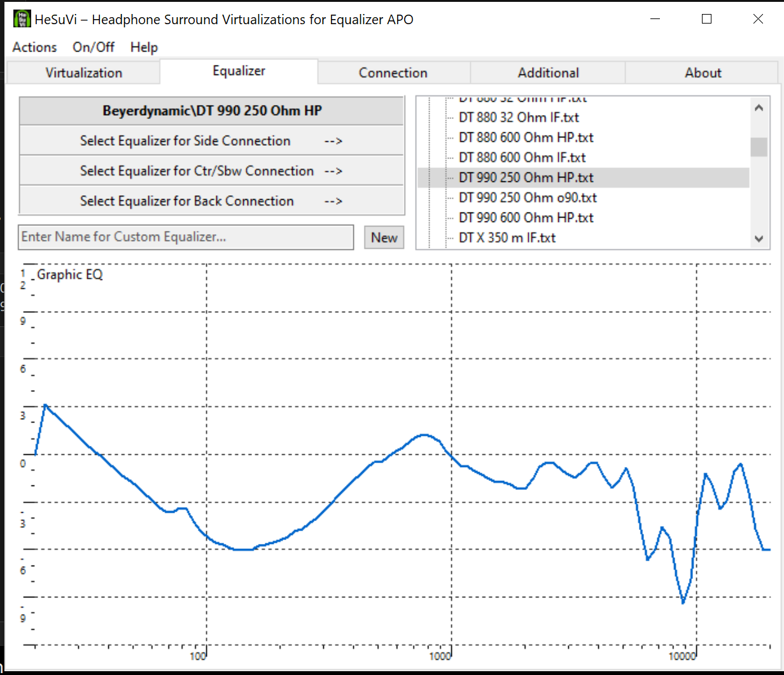Go to the About tab
This screenshot has height=675, width=784.
coord(703,73)
